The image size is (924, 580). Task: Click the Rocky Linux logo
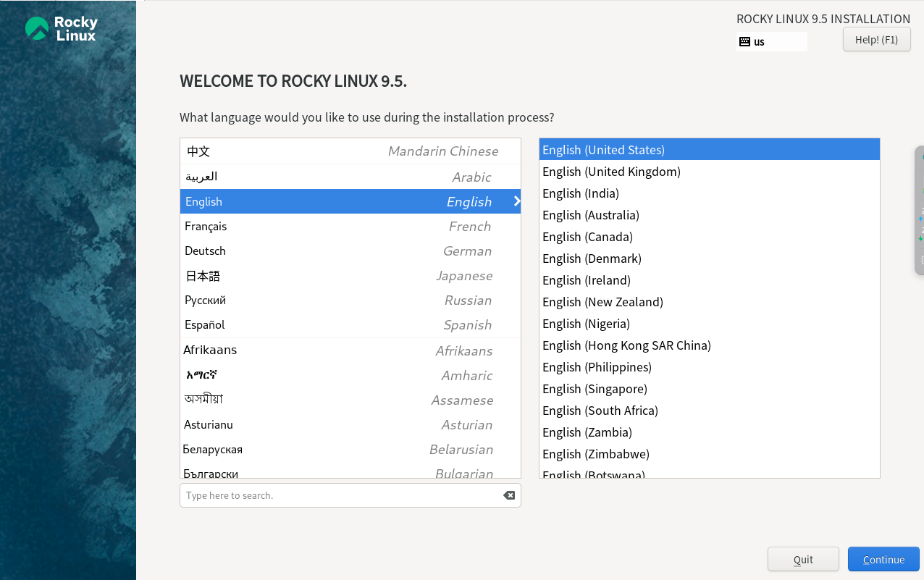click(x=61, y=28)
